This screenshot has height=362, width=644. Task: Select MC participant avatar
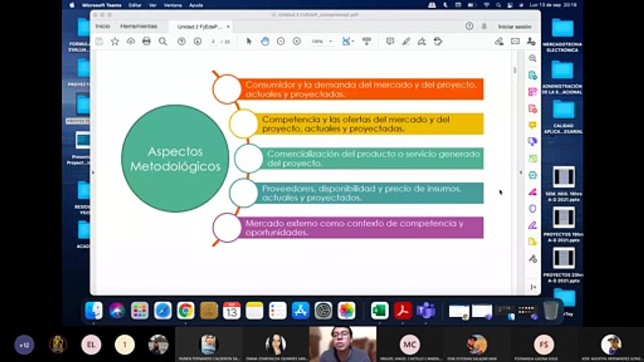coord(410,344)
